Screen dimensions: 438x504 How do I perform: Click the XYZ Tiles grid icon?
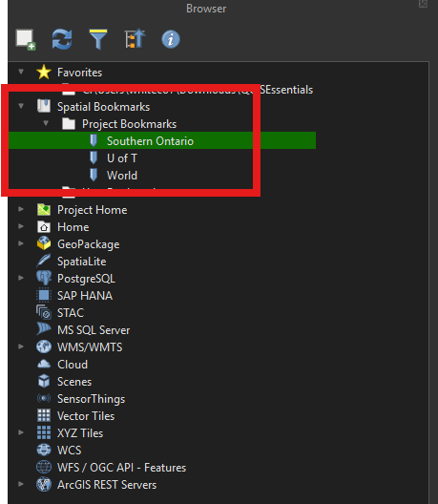point(44,432)
